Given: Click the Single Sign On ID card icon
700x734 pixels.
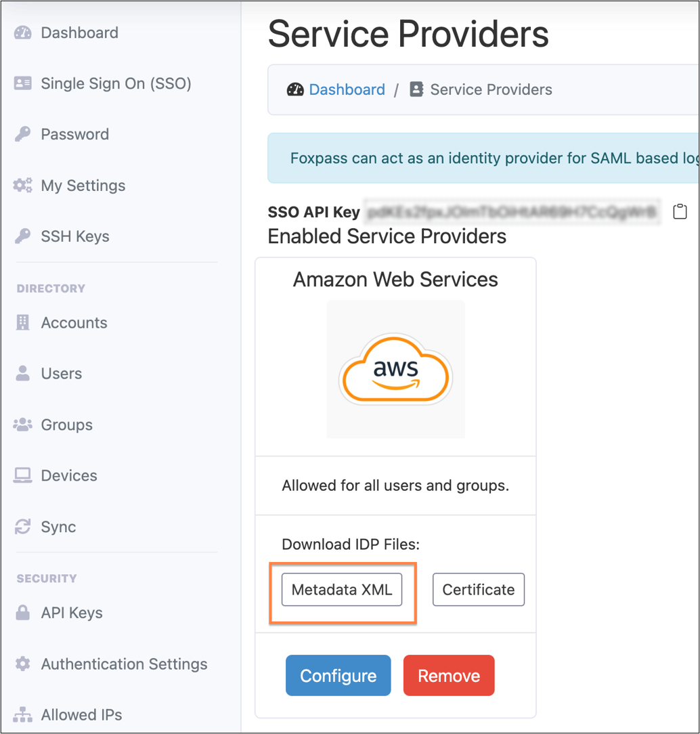Looking at the screenshot, I should click(22, 83).
